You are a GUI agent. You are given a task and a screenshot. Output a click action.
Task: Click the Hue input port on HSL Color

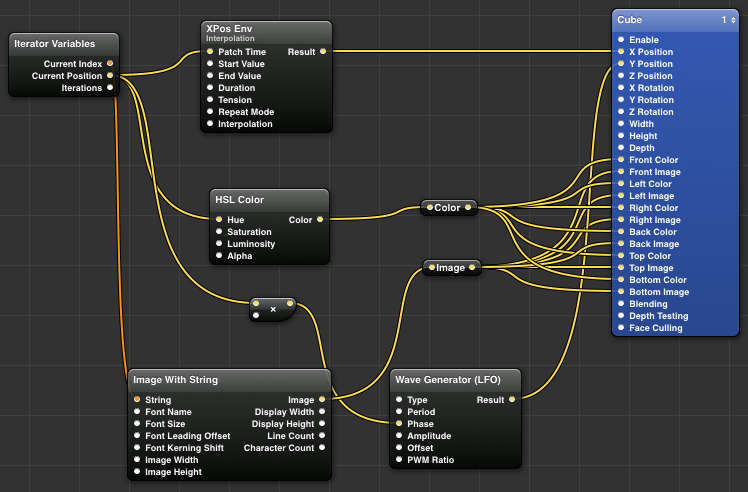coord(221,220)
